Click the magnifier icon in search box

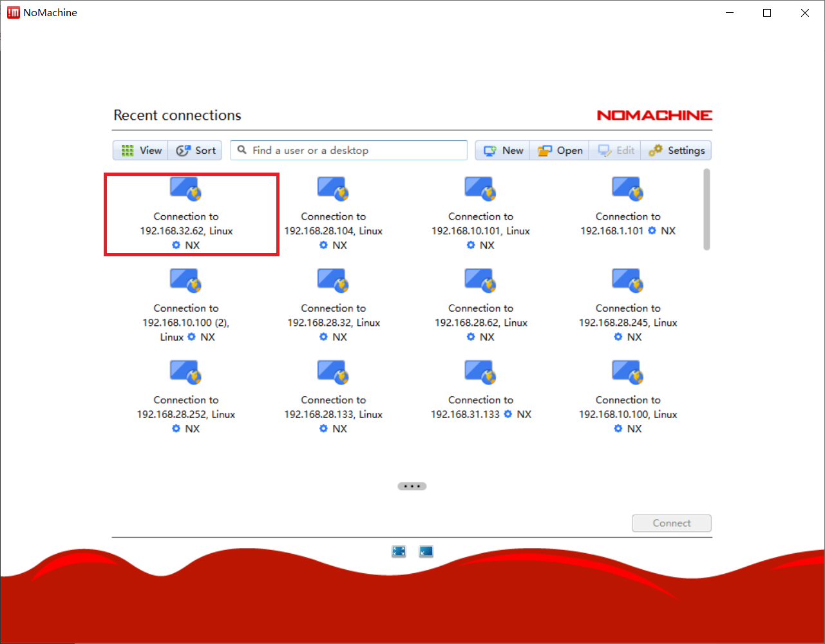click(x=242, y=150)
